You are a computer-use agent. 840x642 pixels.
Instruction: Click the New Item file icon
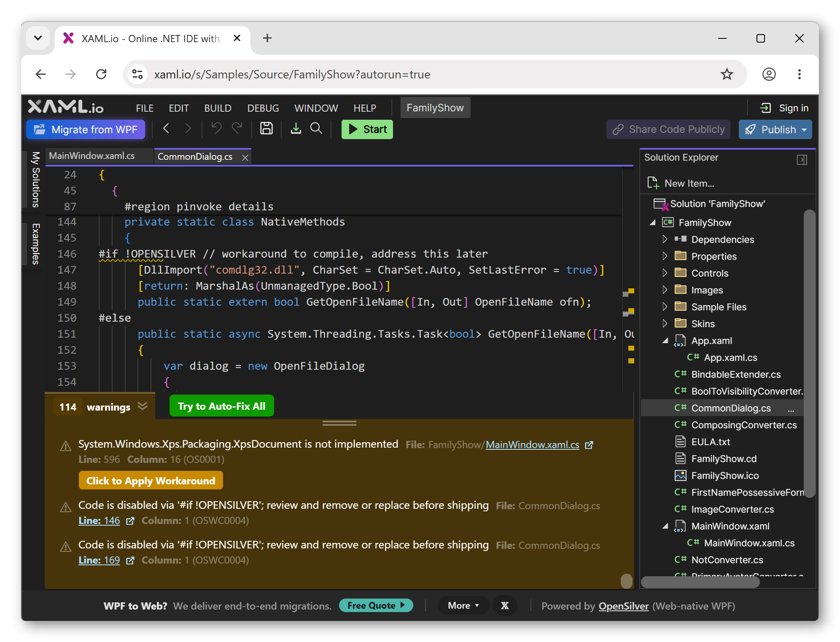click(x=653, y=183)
